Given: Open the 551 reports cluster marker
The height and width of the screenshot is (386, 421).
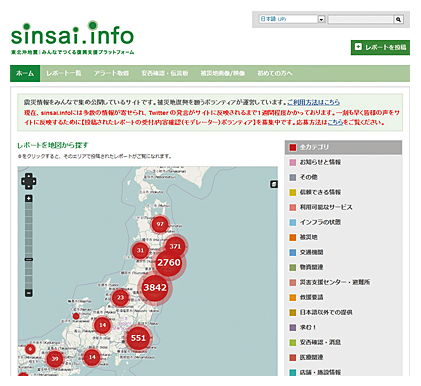Looking at the screenshot, I should click(138, 338).
